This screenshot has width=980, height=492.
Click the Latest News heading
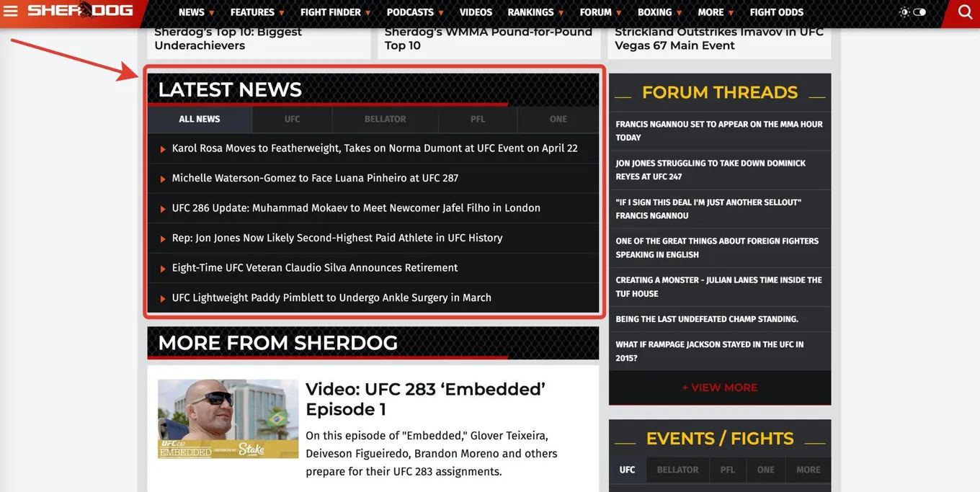[x=230, y=89]
